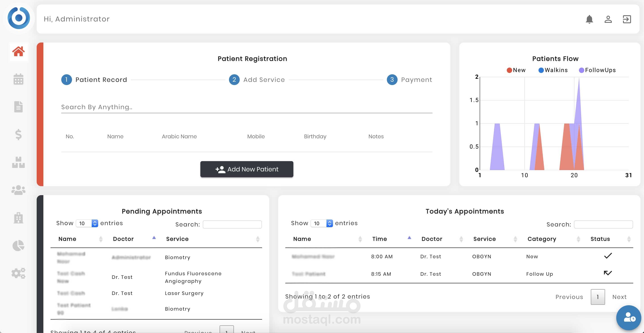This screenshot has width=644, height=333.
Task: Open the notifications bell icon
Action: tap(589, 19)
